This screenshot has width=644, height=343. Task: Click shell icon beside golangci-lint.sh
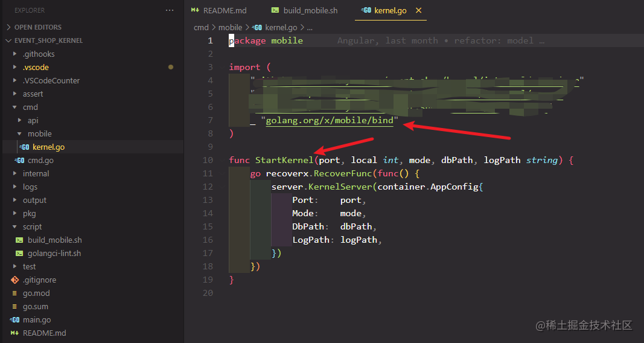[19, 253]
